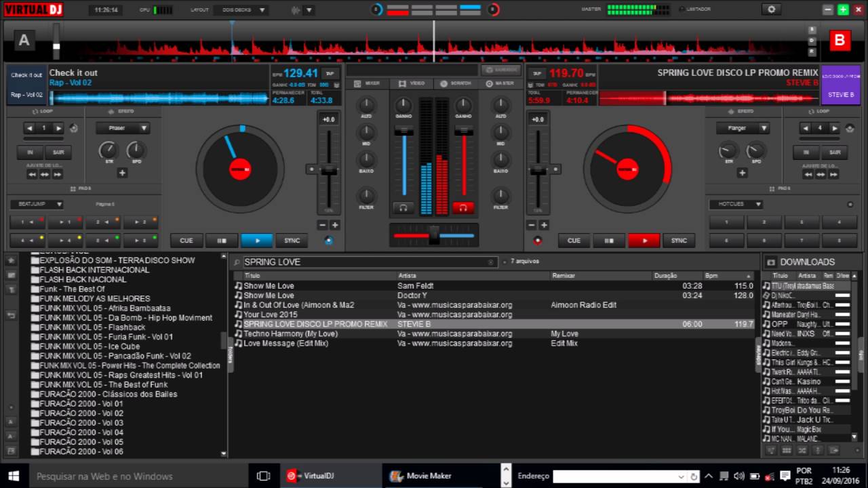Click deck A pitch plus button

(x=334, y=225)
